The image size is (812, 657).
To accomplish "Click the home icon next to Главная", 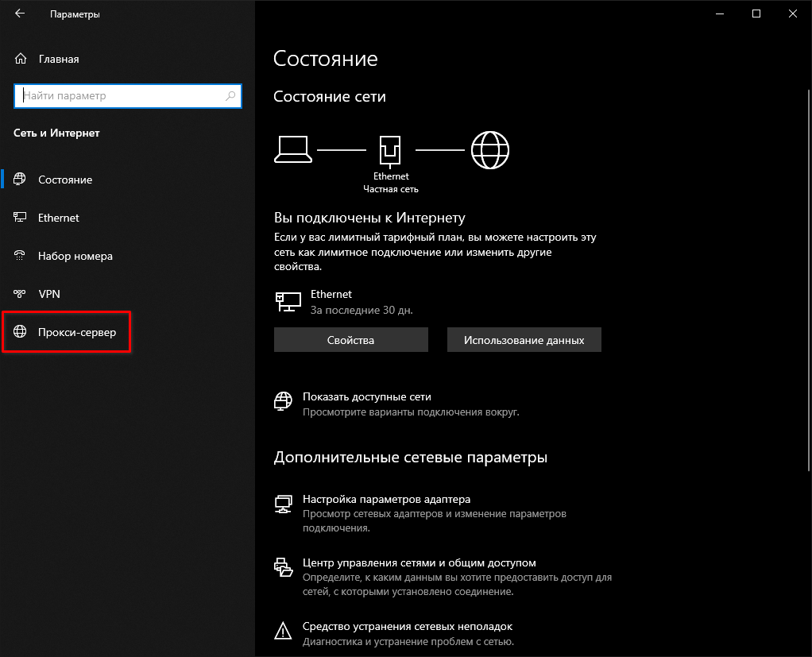I will coord(20,59).
